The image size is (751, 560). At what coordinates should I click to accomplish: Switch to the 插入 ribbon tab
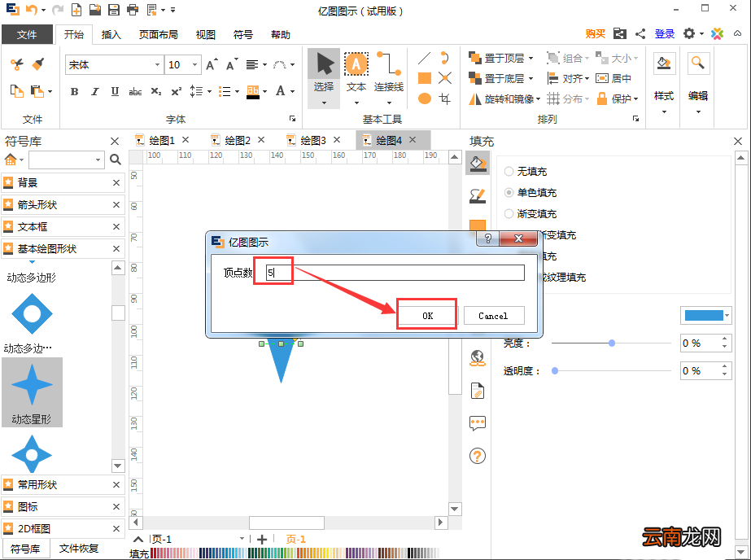111,34
